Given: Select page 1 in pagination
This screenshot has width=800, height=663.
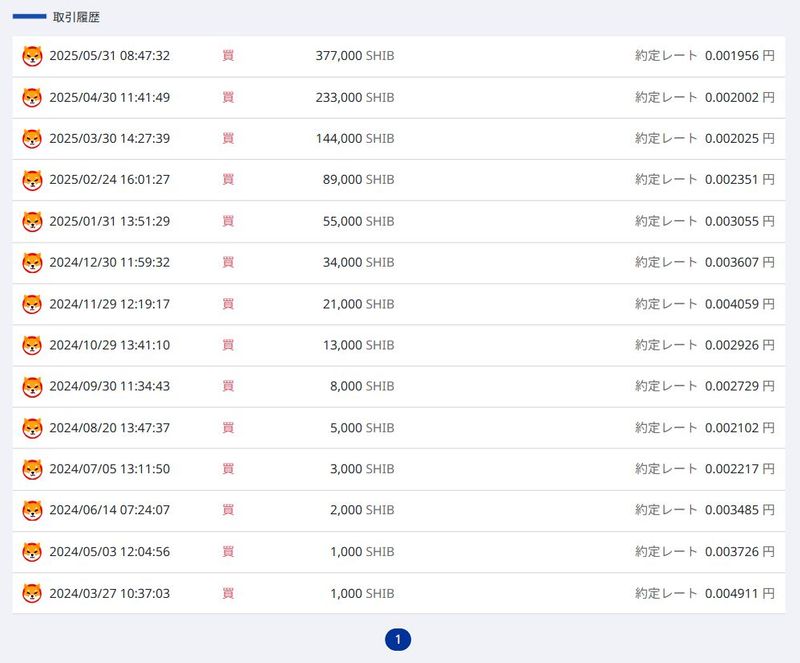Looking at the screenshot, I should (x=398, y=639).
